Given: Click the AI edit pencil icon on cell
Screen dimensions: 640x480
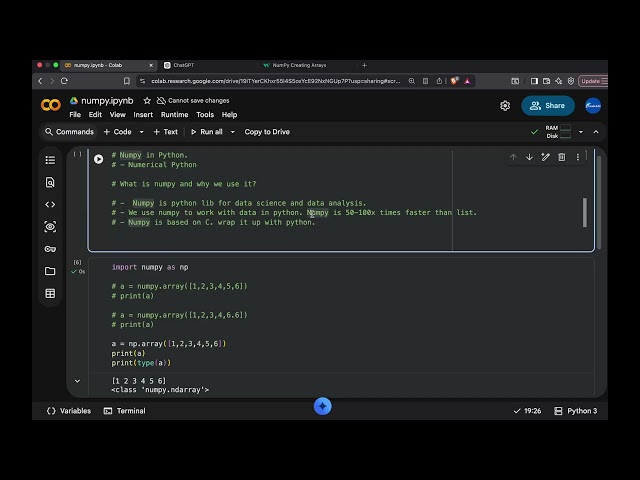Looking at the screenshot, I should [545, 157].
